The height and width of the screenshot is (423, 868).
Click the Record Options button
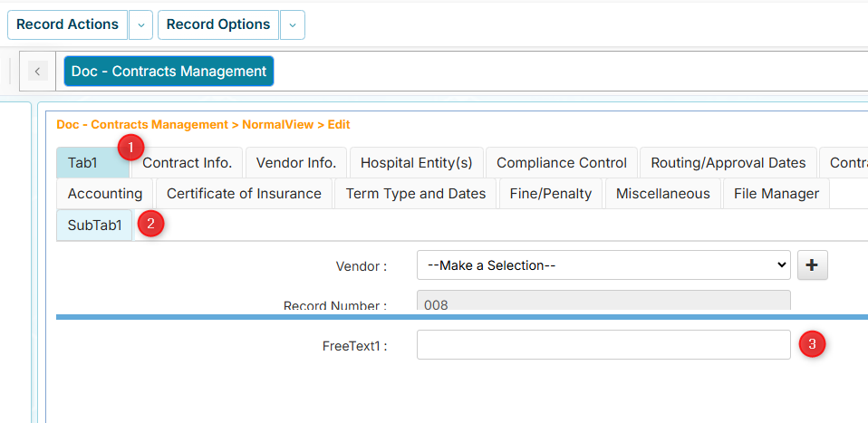click(x=217, y=25)
